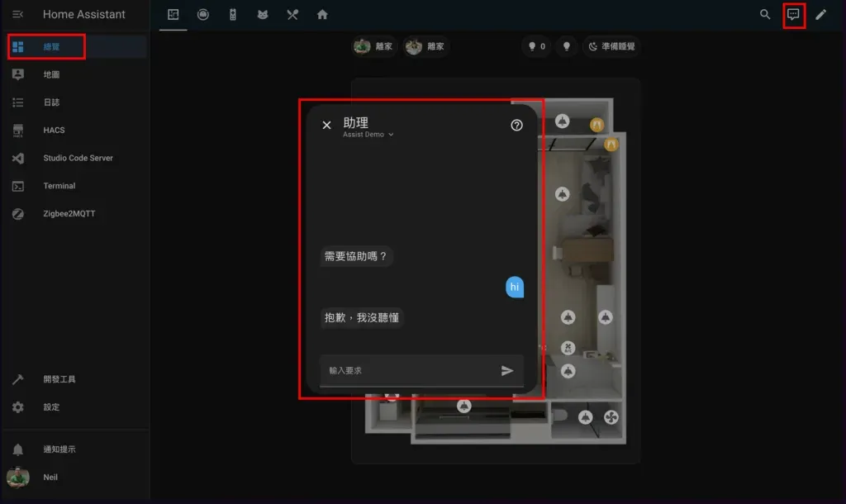Switch to the home view tab

click(322, 14)
